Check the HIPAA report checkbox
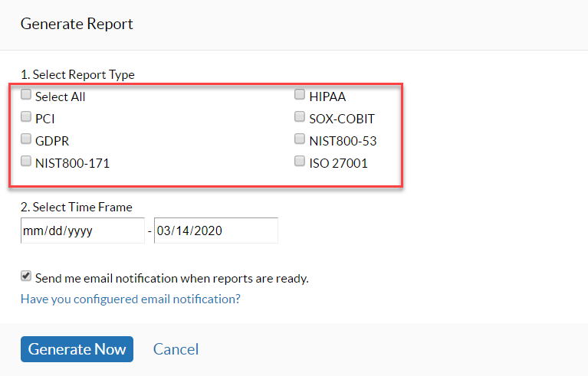Image resolution: width=588 pixels, height=376 pixels. (300, 96)
